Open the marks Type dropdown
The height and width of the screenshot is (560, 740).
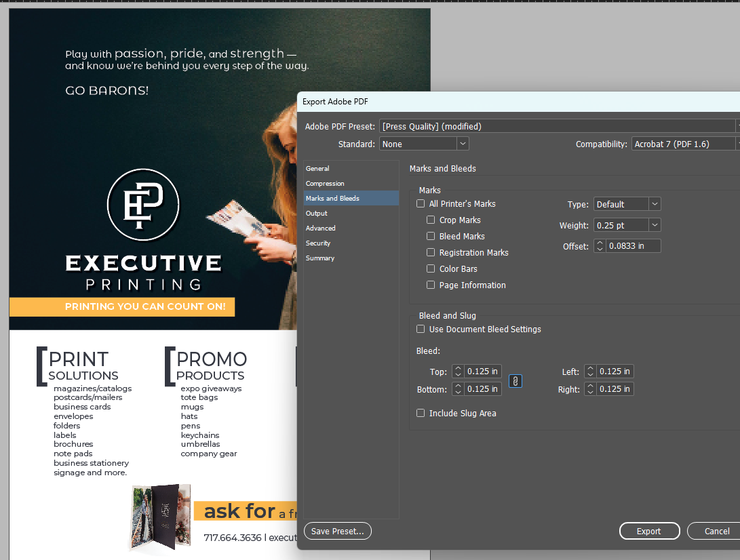[x=627, y=204]
